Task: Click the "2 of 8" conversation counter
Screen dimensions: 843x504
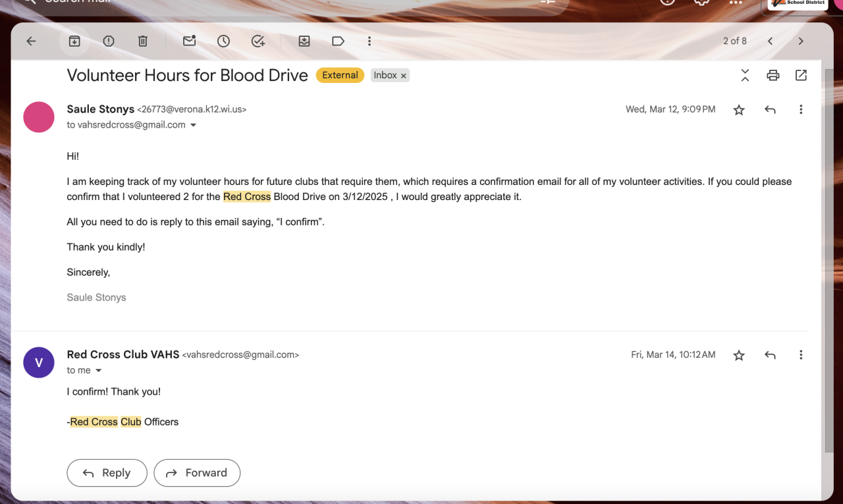Action: 735,41
